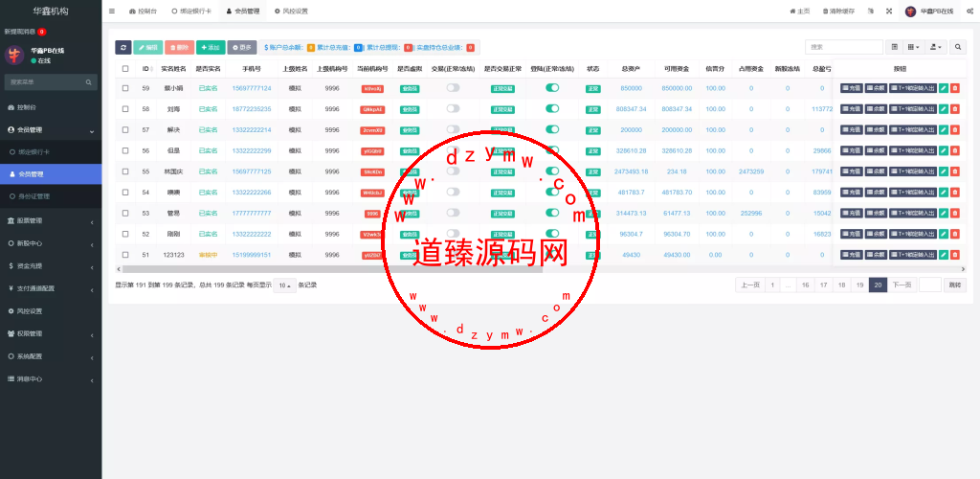The image size is (980, 479).
Task: Toggle the login switch for ID 59
Action: pyautogui.click(x=552, y=87)
